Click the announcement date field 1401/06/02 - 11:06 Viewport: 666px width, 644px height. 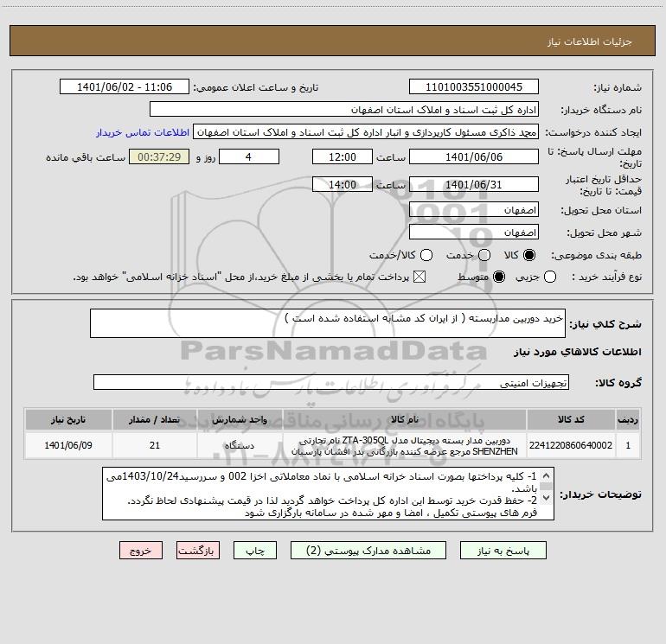point(125,87)
